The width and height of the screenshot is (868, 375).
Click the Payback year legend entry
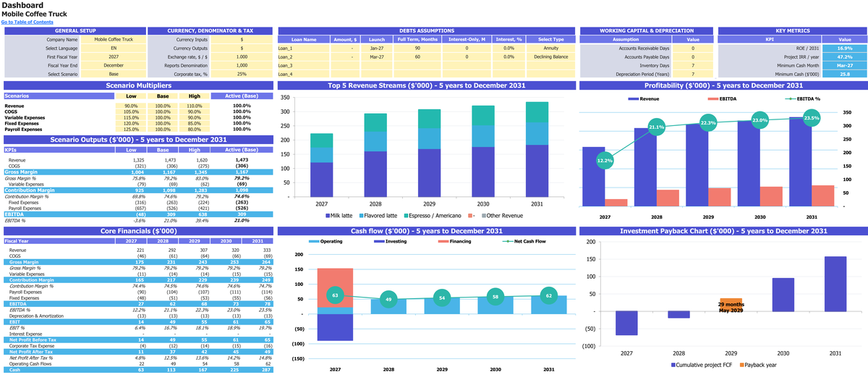point(757,365)
